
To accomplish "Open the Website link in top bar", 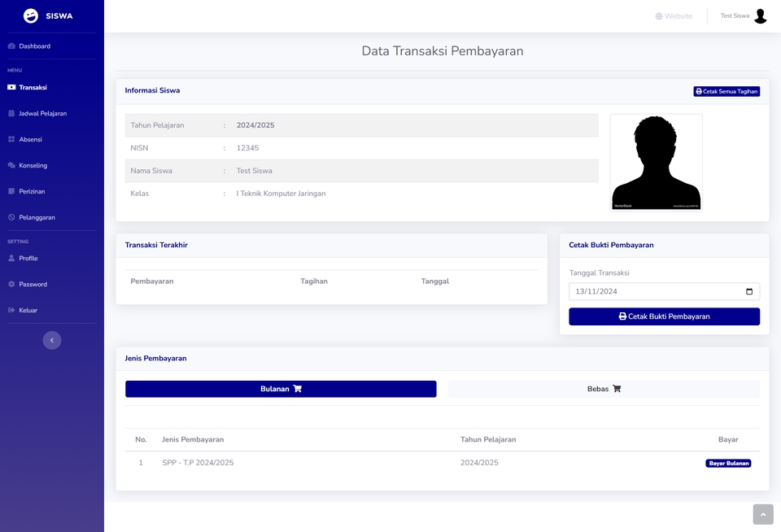I will [x=674, y=16].
